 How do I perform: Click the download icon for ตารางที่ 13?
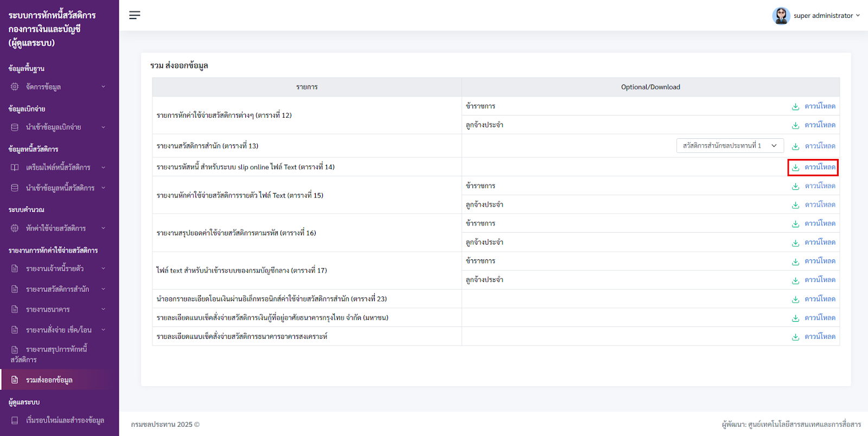(795, 146)
